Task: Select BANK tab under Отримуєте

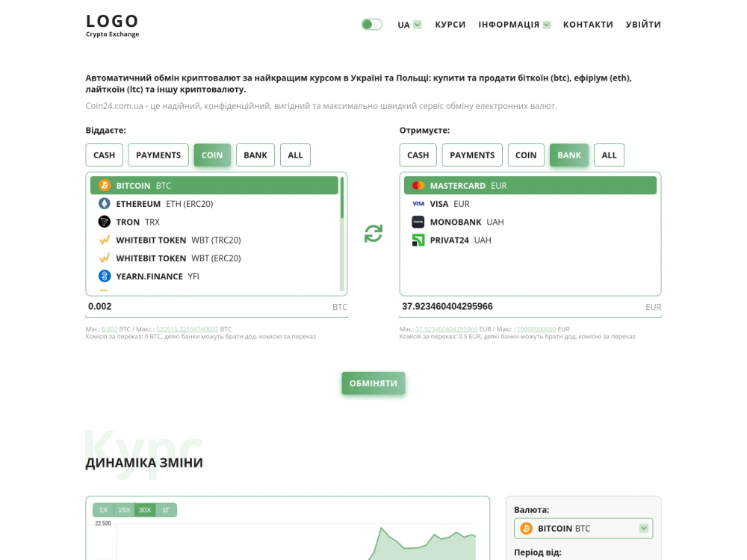Action: coord(568,155)
